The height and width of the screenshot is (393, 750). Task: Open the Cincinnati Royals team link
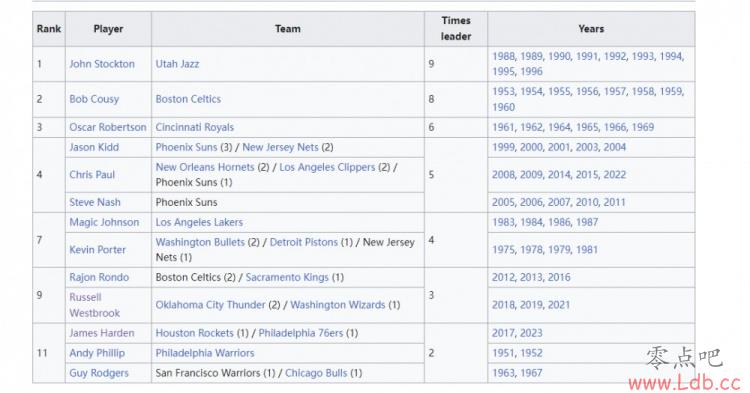pos(194,127)
